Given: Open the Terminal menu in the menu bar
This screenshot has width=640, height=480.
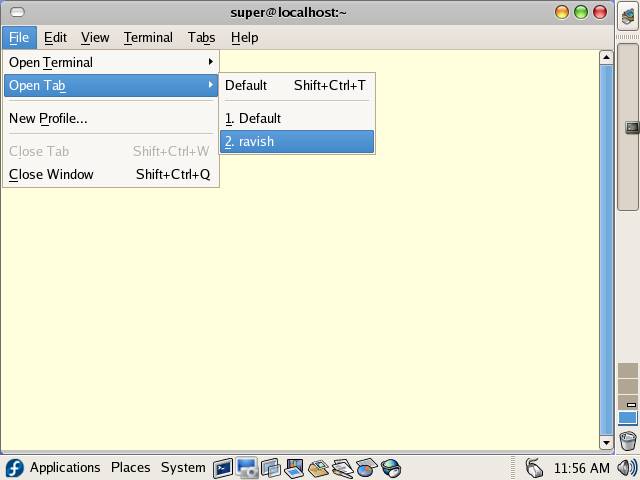Looking at the screenshot, I should [148, 38].
